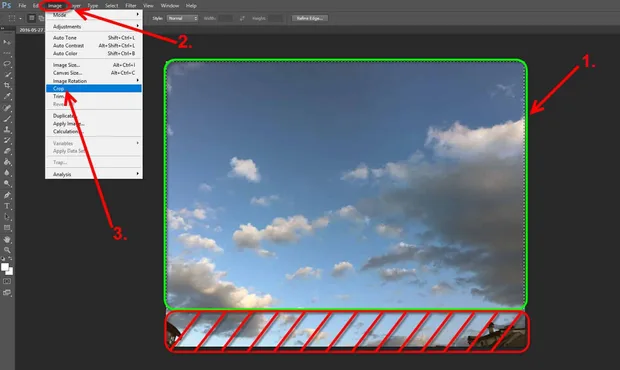Click Add to Selection mode in options bar
The width and height of the screenshot is (620, 370).
41,18
